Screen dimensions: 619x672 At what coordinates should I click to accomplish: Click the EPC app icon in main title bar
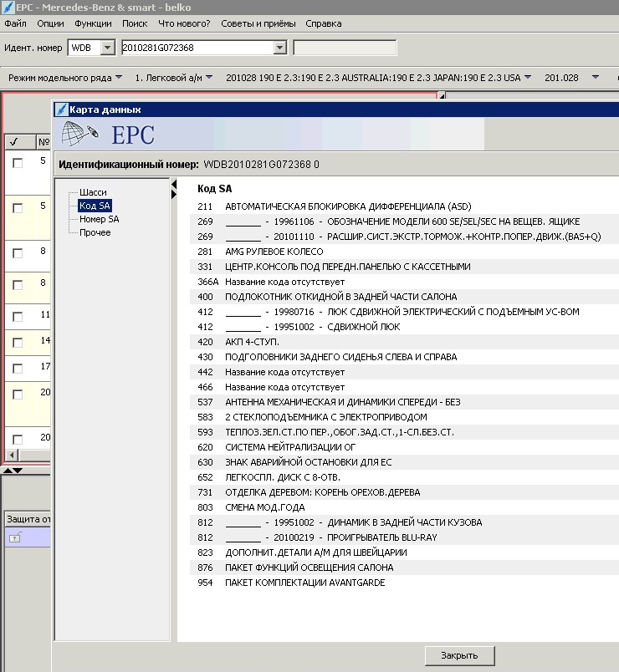pyautogui.click(x=8, y=7)
